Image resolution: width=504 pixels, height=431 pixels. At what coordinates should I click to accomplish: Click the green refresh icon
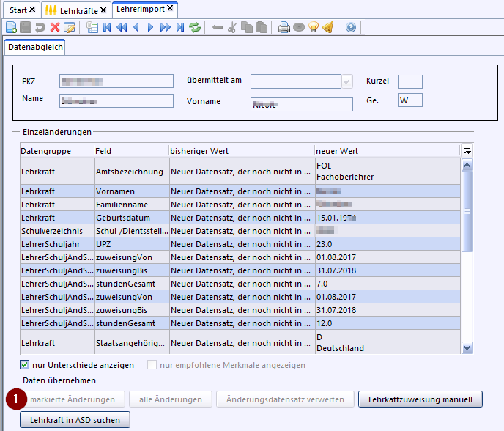coord(195,27)
